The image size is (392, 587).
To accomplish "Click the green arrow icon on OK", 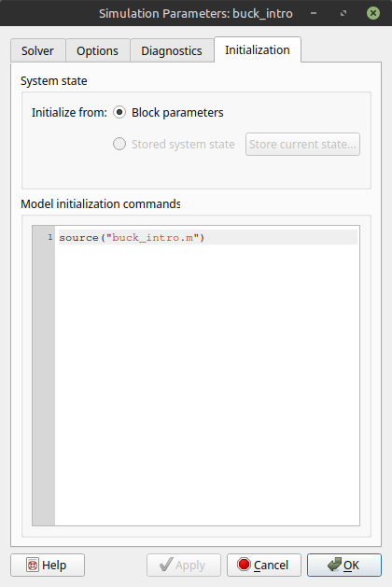I will pyautogui.click(x=334, y=565).
